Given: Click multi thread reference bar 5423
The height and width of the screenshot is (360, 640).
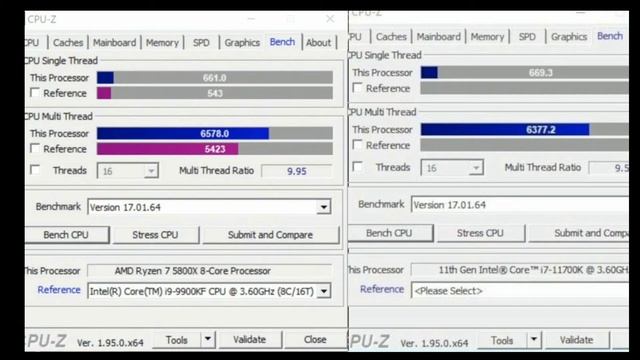Looking at the screenshot, I should [215, 149].
